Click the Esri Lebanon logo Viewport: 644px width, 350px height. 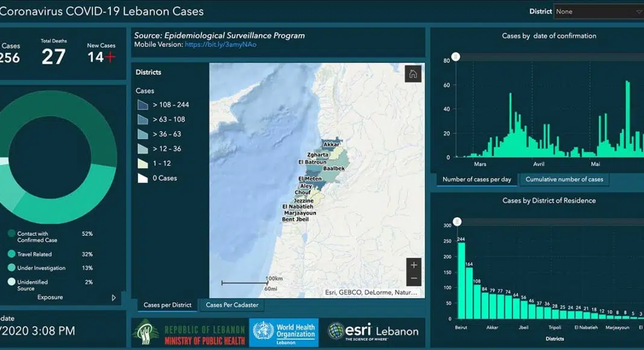tap(373, 331)
